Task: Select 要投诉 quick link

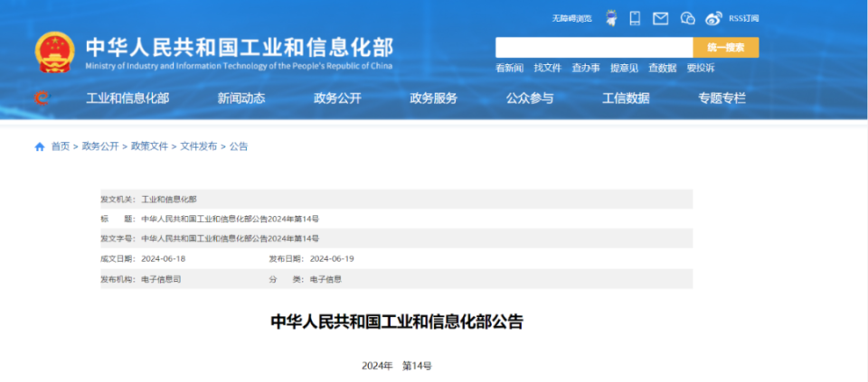Action: [701, 69]
